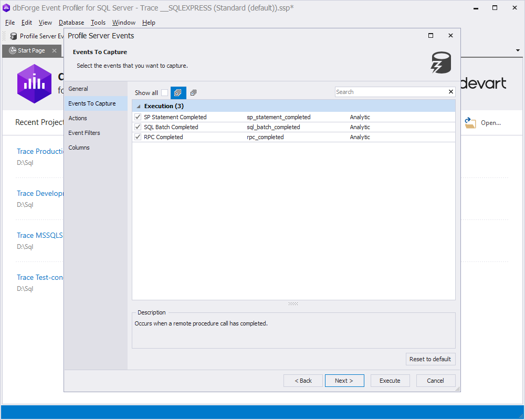
Task: Click the collapse all groups icon
Action: pyautogui.click(x=193, y=93)
